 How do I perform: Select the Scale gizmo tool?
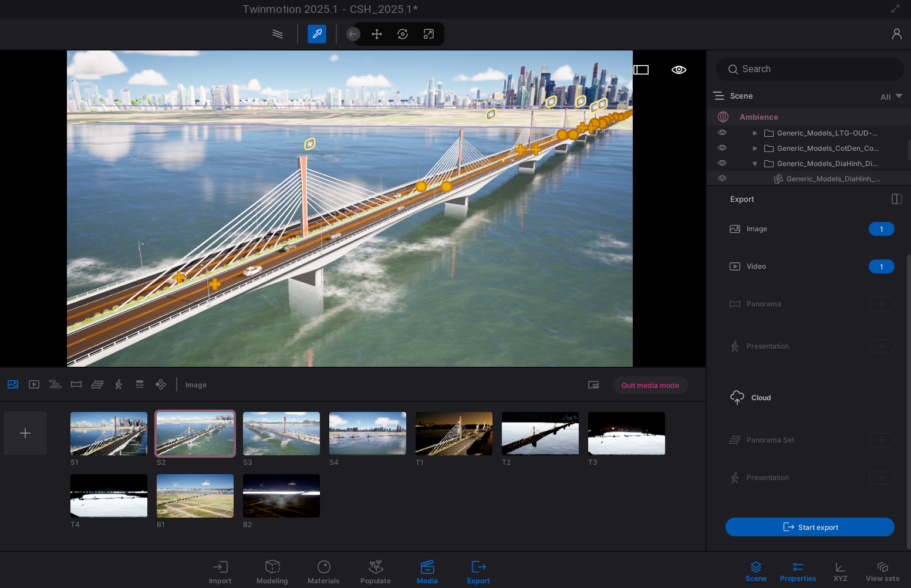428,34
